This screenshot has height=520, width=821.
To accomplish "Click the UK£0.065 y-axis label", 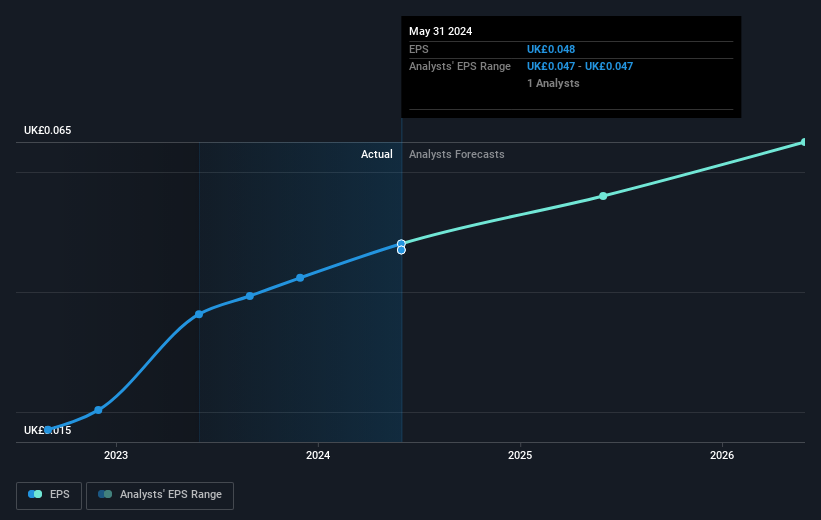I will coord(48,130).
